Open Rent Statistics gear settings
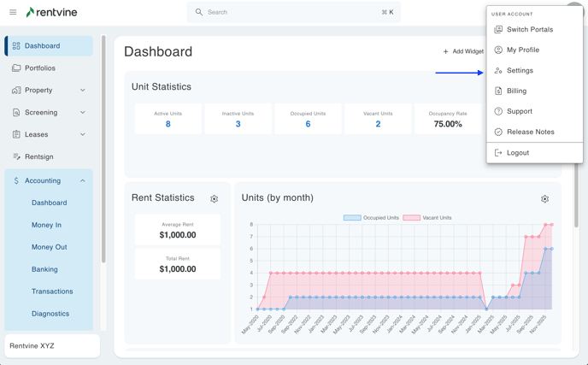 point(214,199)
